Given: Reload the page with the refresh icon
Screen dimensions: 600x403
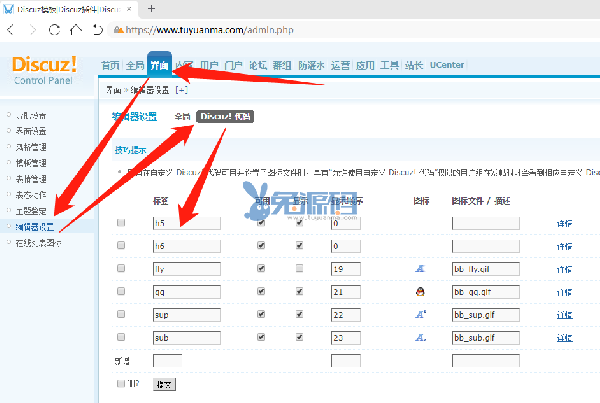Looking at the screenshot, I should coord(54,30).
